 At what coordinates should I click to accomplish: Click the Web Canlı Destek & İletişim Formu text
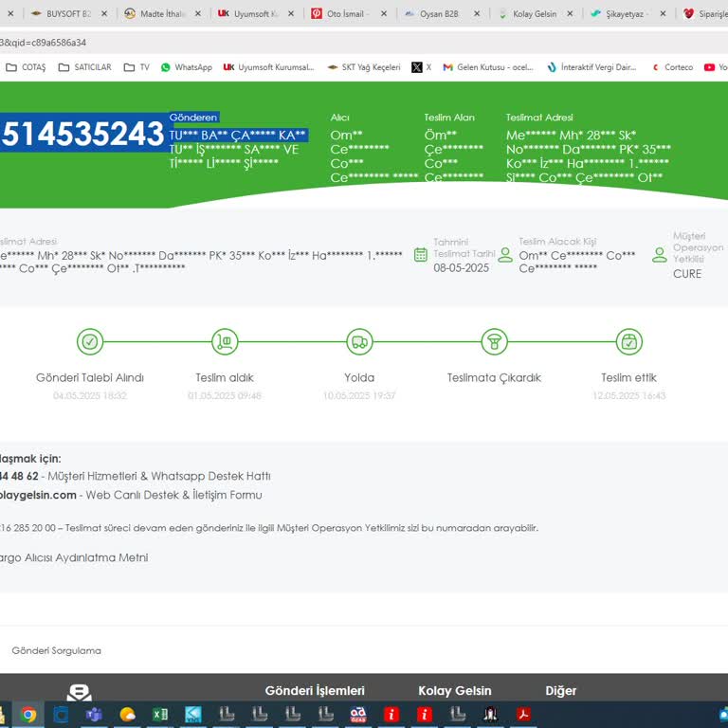coord(174,495)
